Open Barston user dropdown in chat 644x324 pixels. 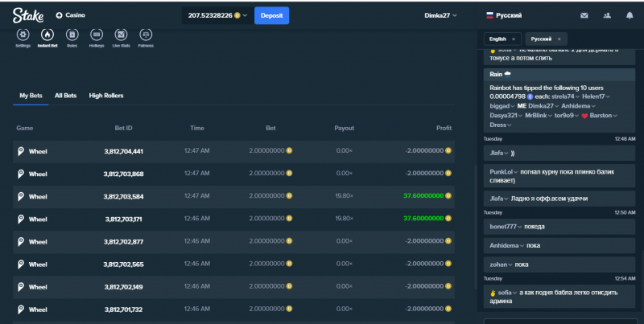pyautogui.click(x=603, y=115)
